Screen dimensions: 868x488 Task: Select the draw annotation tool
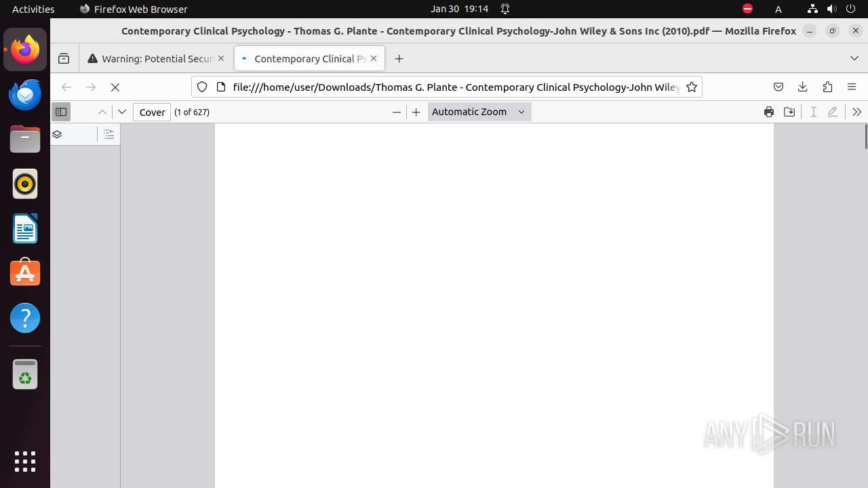click(833, 112)
